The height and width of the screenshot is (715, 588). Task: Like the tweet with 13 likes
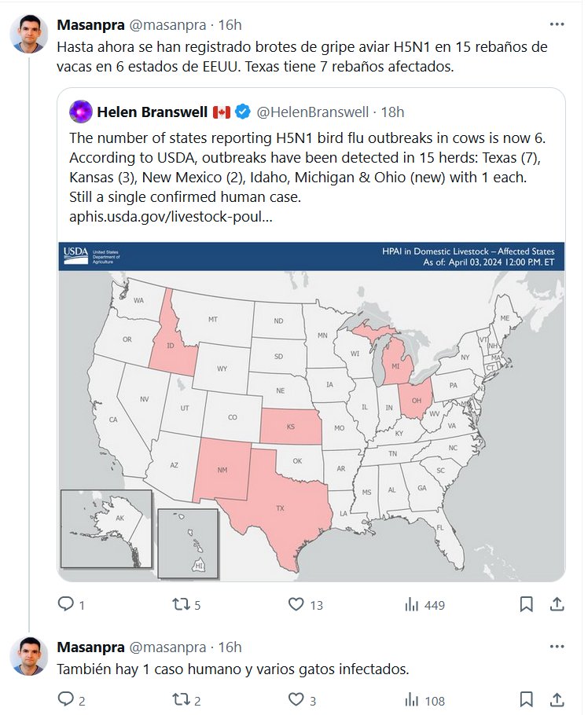[296, 604]
